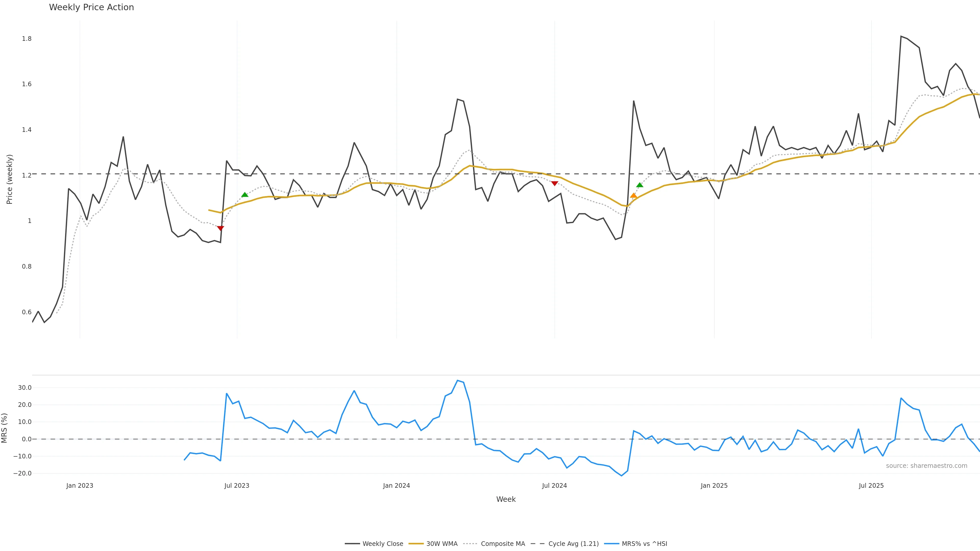The width and height of the screenshot is (980, 551).
Task: Click the dotted Composite MA line sample in legend
Action: [x=470, y=544]
